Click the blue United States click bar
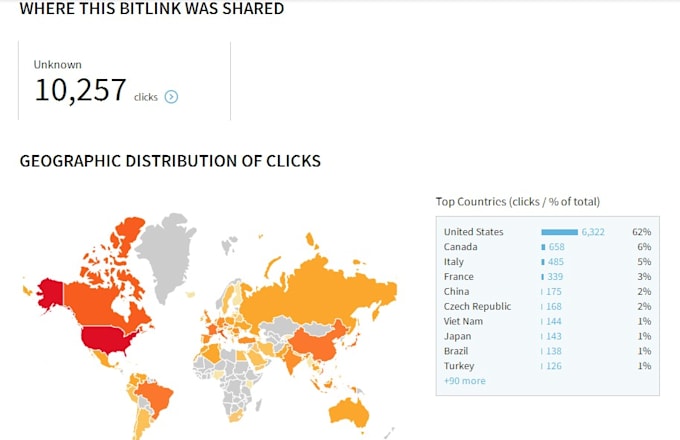The height and width of the screenshot is (440, 680). click(x=559, y=232)
